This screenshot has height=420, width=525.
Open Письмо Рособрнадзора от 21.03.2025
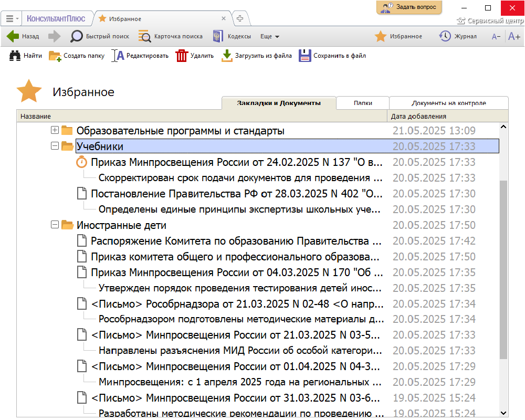(237, 304)
